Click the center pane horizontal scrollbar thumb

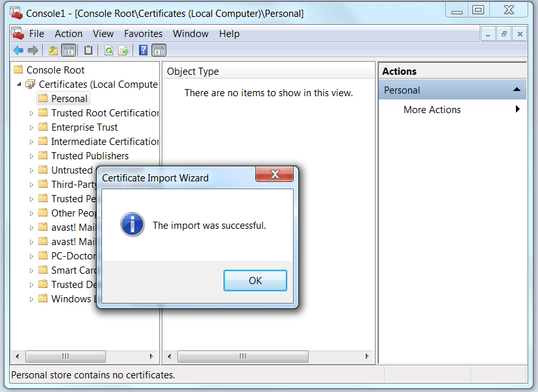(242, 356)
